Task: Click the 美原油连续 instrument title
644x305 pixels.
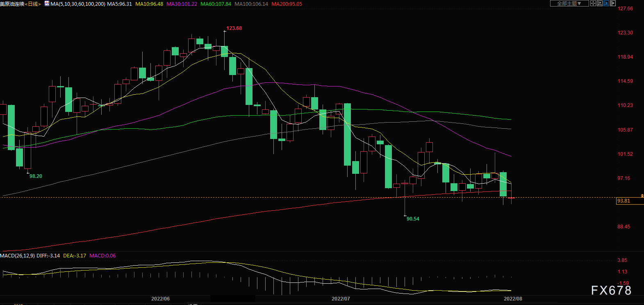Action: 12,4
